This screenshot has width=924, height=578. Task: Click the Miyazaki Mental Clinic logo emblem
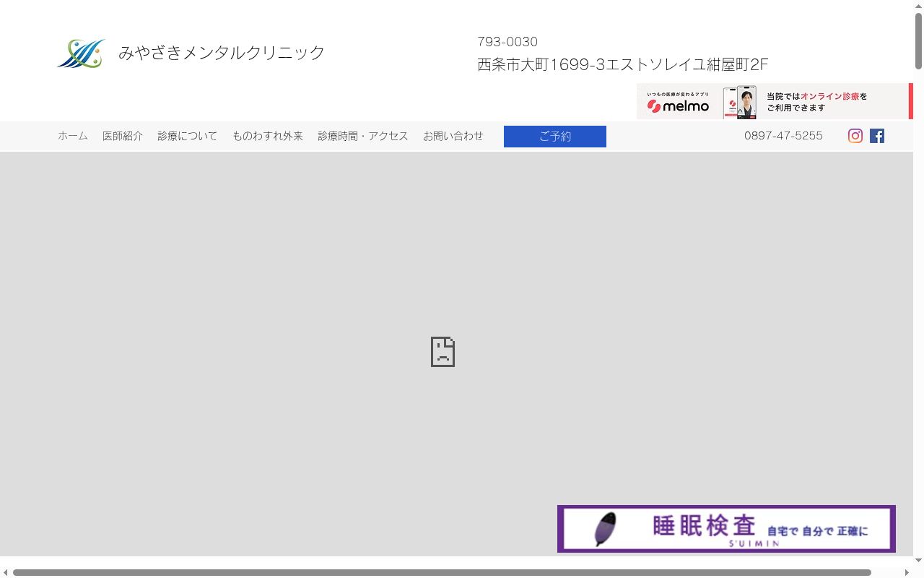(x=81, y=53)
